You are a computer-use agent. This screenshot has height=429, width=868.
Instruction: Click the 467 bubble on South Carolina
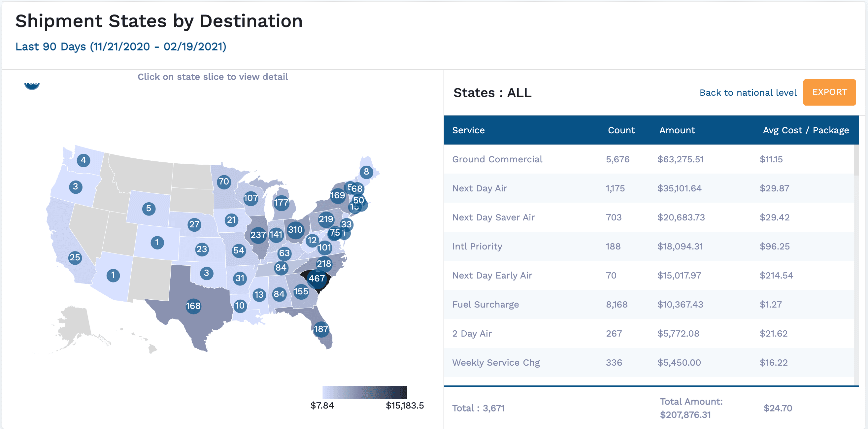(x=317, y=279)
